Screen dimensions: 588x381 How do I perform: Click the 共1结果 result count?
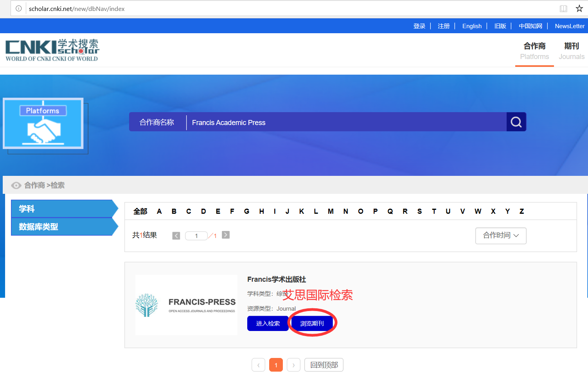pyautogui.click(x=144, y=235)
